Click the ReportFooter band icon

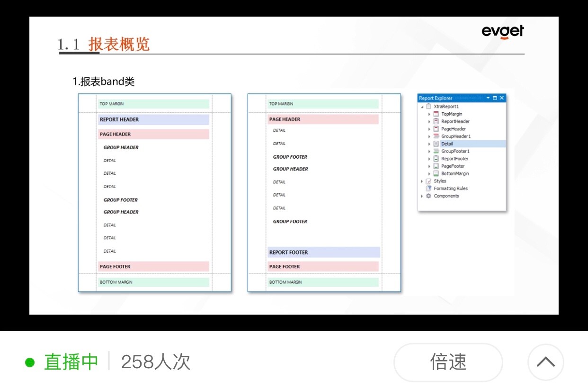(x=436, y=159)
